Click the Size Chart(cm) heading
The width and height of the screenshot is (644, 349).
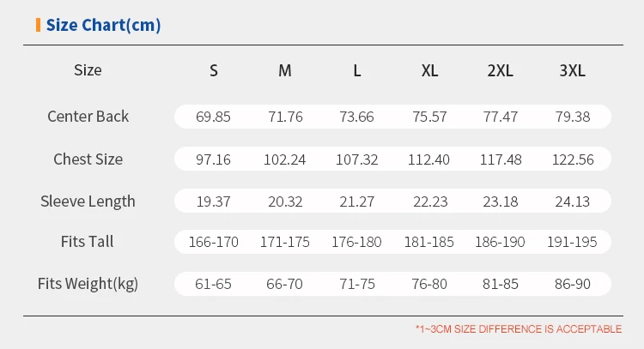(103, 25)
